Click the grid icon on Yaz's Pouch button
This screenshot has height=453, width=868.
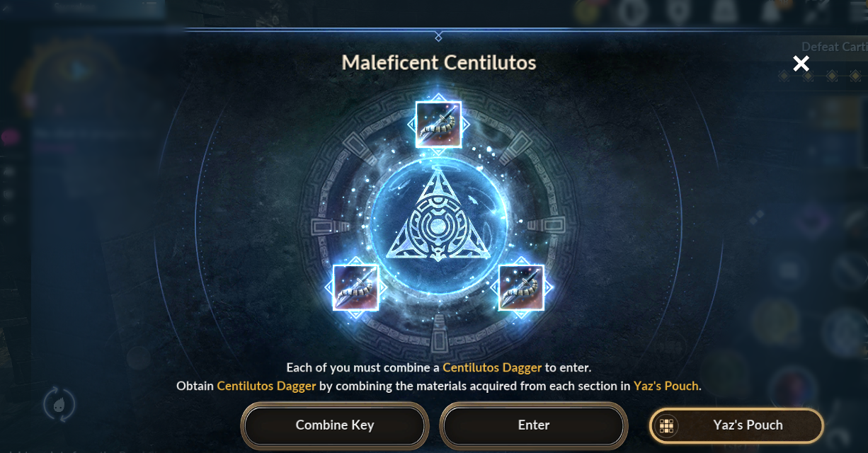666,425
